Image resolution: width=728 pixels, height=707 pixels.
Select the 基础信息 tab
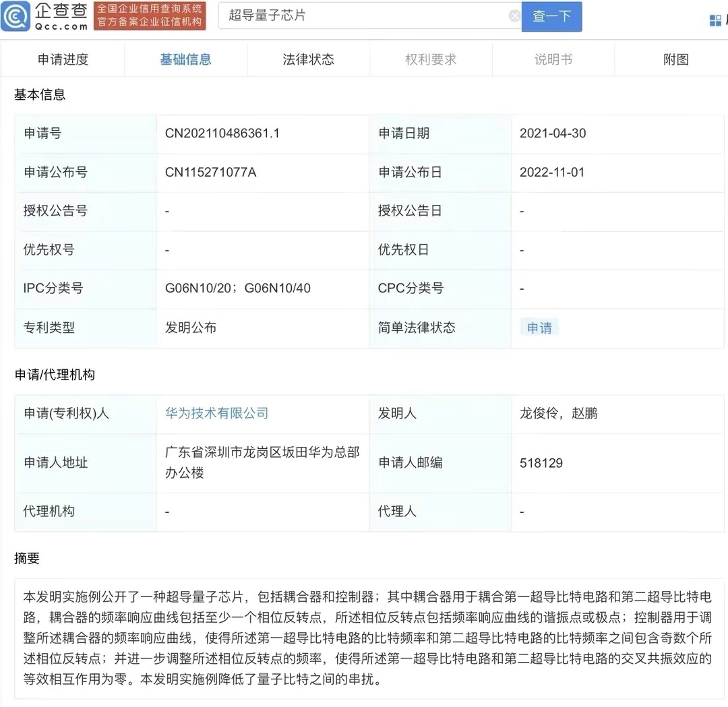click(x=185, y=59)
